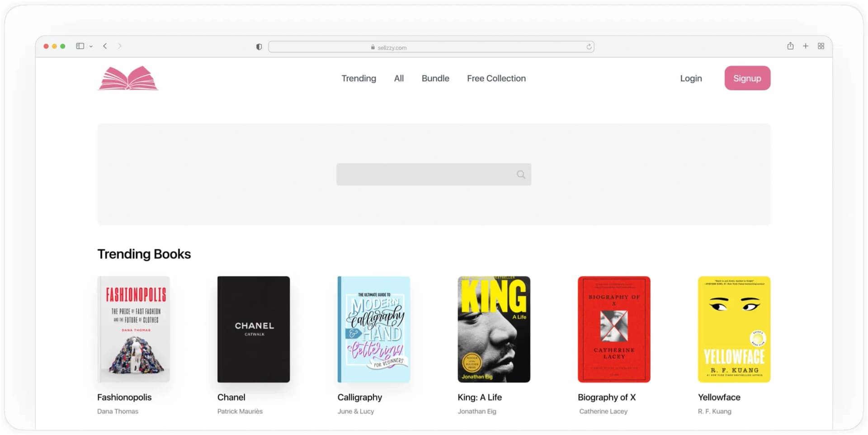This screenshot has width=868, height=435.
Task: Open the Trending menu item
Action: pos(359,78)
